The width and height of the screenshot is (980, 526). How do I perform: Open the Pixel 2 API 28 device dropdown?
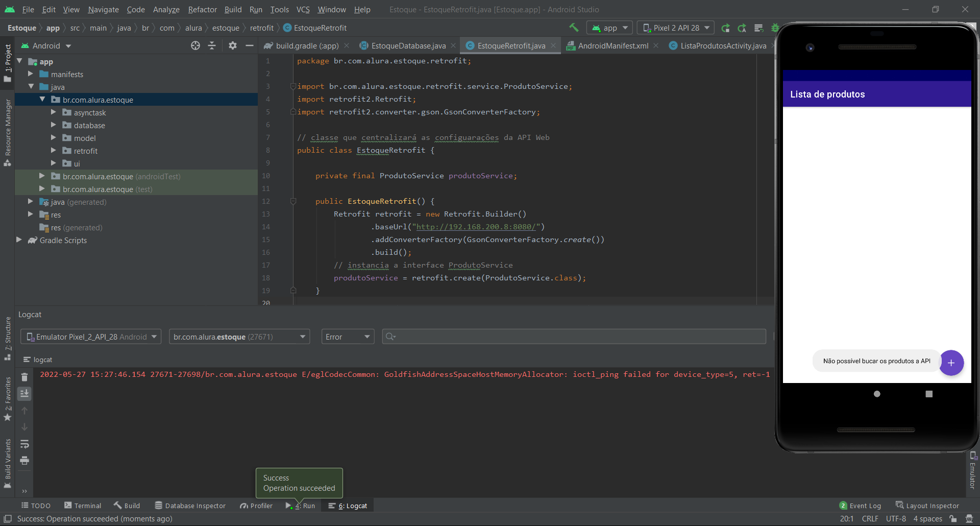[676, 28]
